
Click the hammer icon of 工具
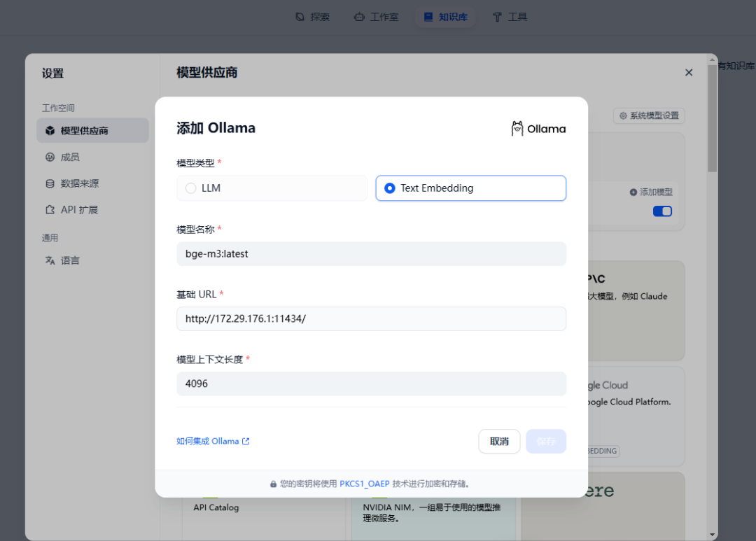(x=497, y=17)
